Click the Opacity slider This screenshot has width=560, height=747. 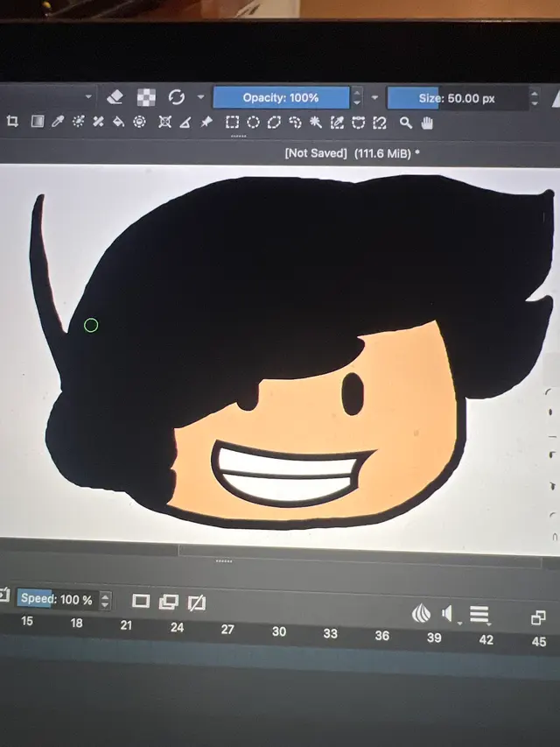[281, 98]
